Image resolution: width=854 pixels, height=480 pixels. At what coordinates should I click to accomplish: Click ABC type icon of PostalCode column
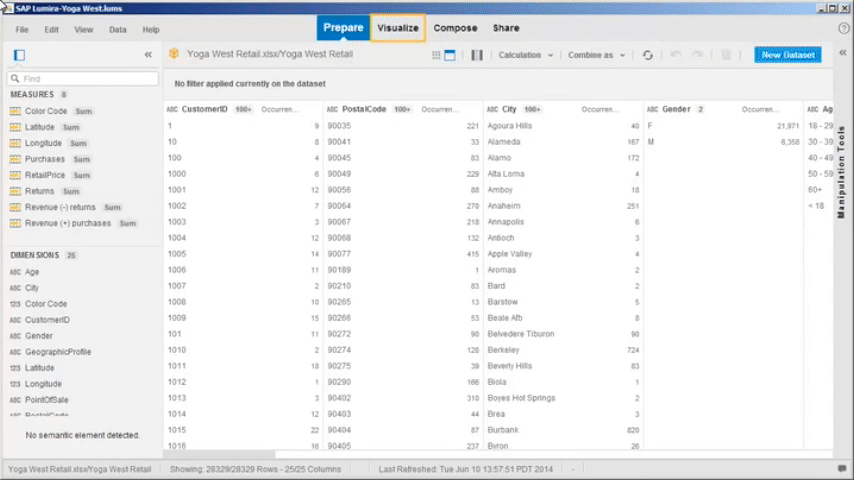332,110
